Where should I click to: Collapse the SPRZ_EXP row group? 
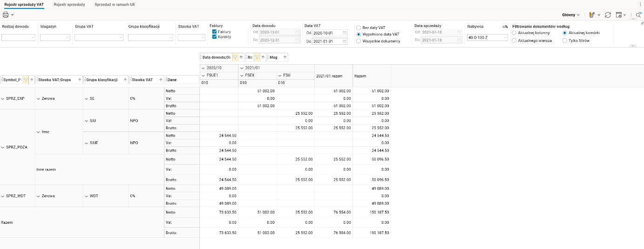click(x=3, y=98)
